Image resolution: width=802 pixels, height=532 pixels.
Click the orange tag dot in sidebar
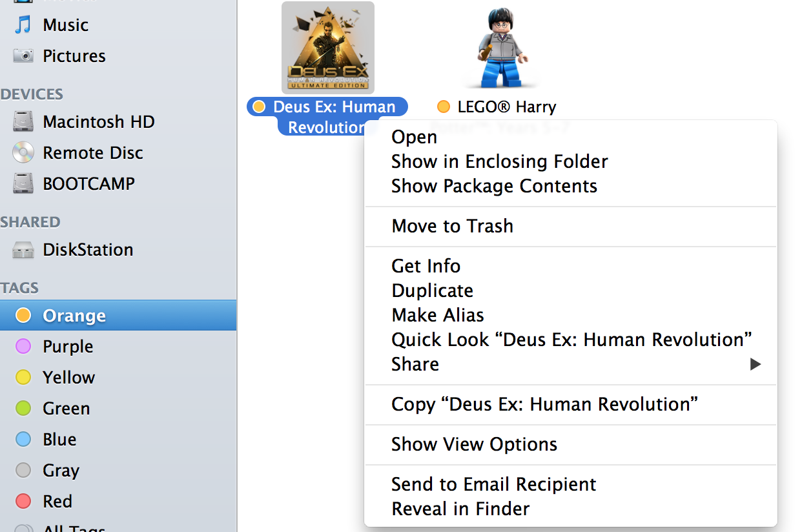pos(23,315)
